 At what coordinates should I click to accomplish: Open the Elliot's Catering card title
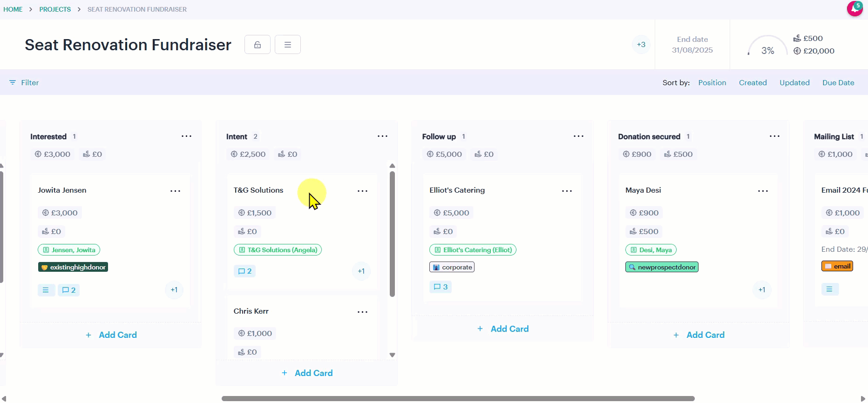[457, 190]
